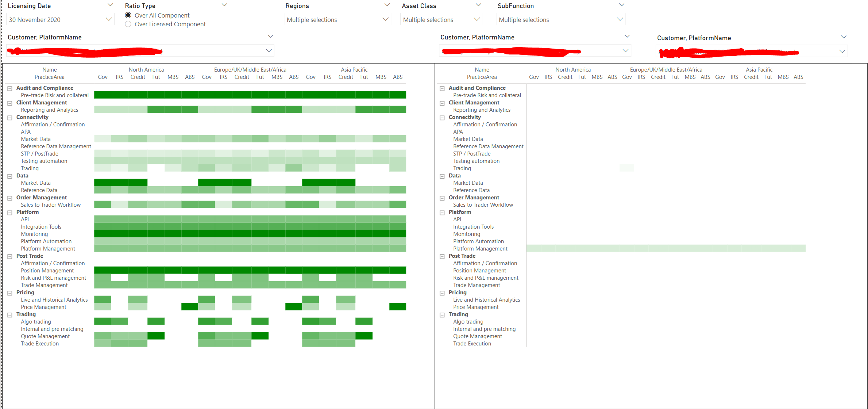
Task: Open the Asset Class selections dropdown
Action: pyautogui.click(x=477, y=19)
